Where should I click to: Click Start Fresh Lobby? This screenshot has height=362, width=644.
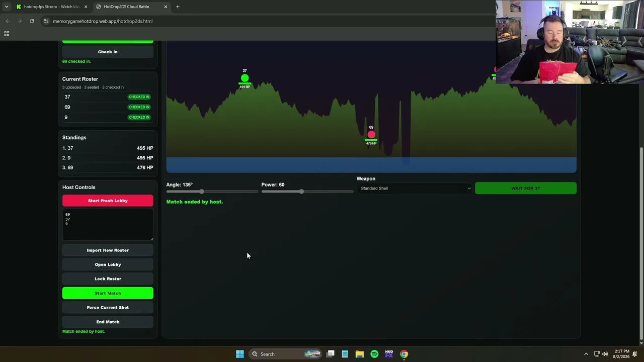[x=108, y=201]
